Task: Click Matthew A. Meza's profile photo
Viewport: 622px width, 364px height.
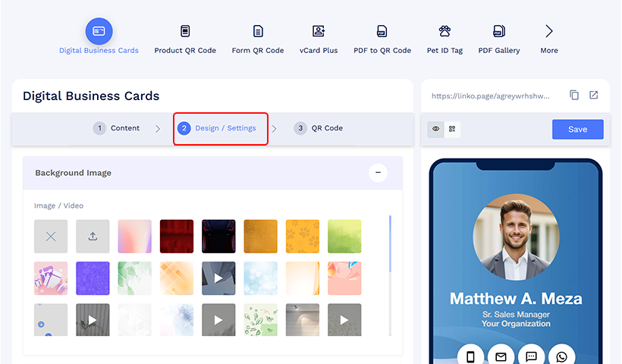Action: pos(516,237)
